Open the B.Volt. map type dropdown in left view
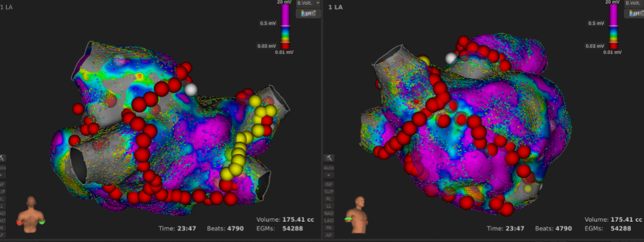This screenshot has height=242, width=644. (308, 4)
